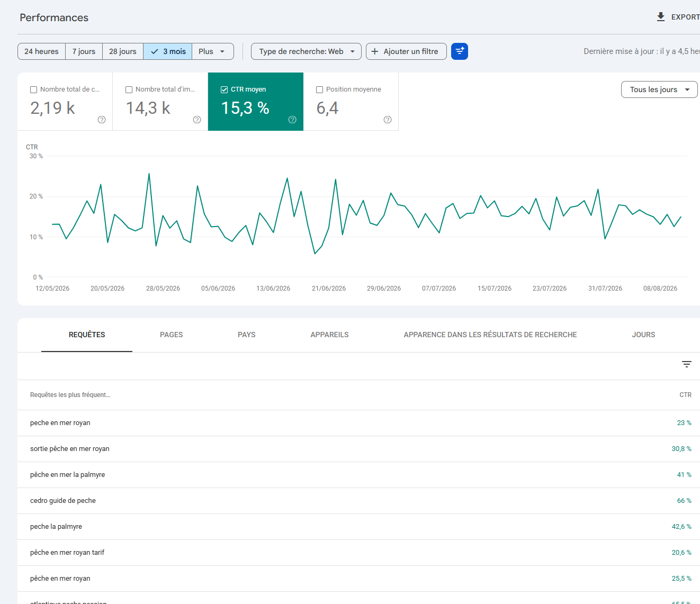Viewport: 700px width, 604px height.
Task: Click the 14,3 k impressions value
Action: [x=148, y=108]
